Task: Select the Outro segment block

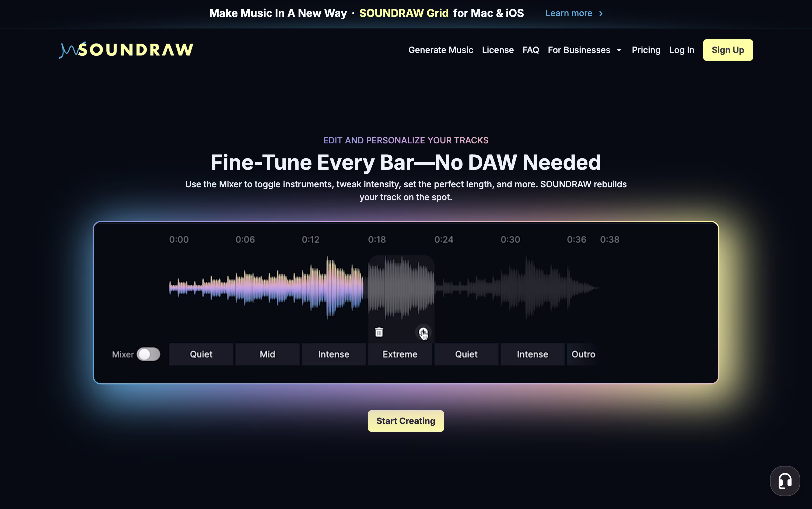Action: pos(583,354)
